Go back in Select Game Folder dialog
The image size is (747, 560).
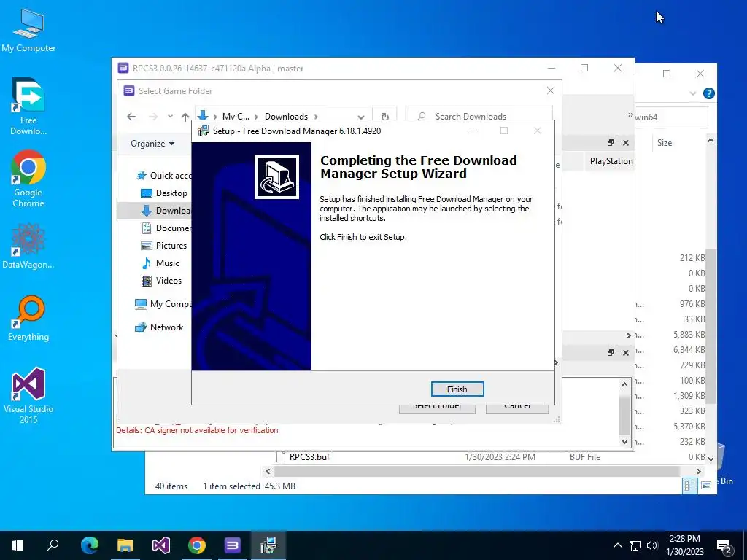point(131,117)
